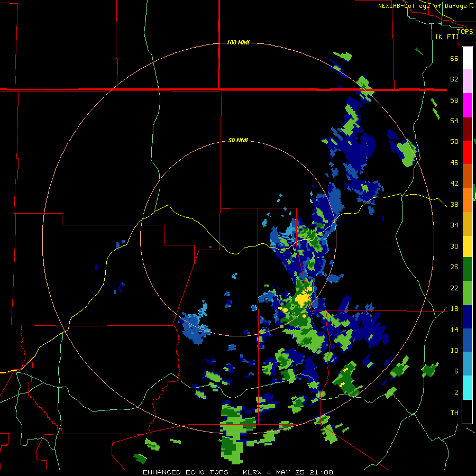Select the bright orange legend color band
This screenshot has height=476, width=476.
(x=467, y=200)
